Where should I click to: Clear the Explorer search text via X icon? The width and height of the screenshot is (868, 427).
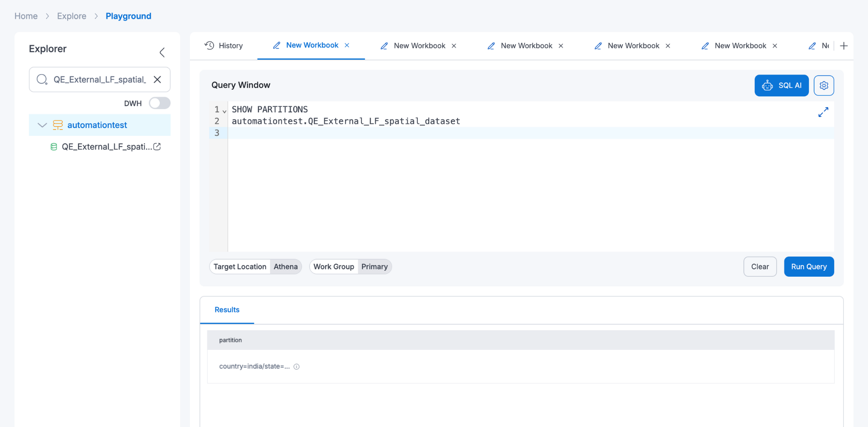(157, 79)
